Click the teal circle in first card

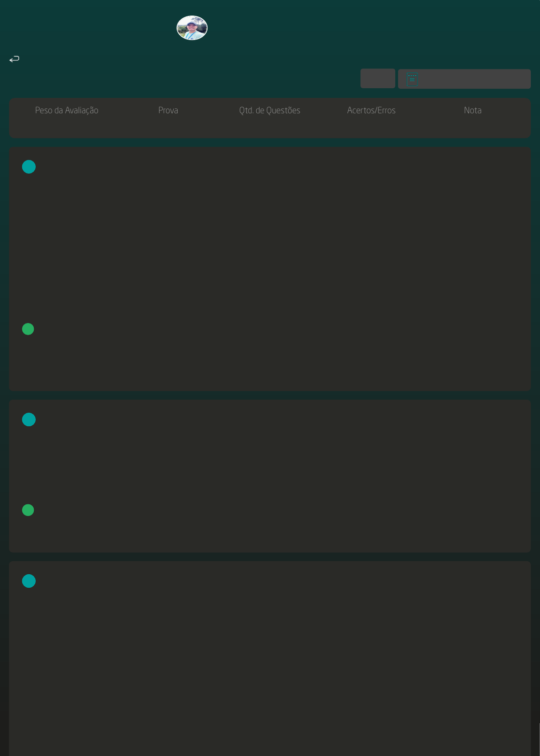29,167
